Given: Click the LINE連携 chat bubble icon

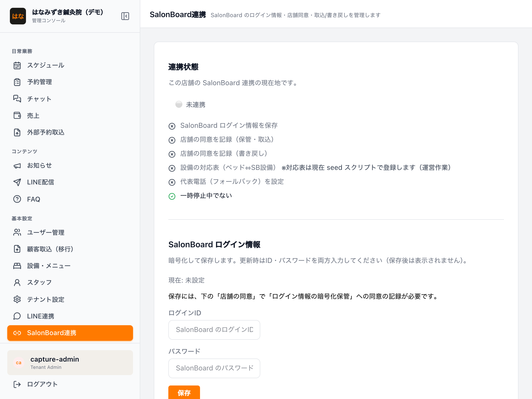Looking at the screenshot, I should coord(17,316).
